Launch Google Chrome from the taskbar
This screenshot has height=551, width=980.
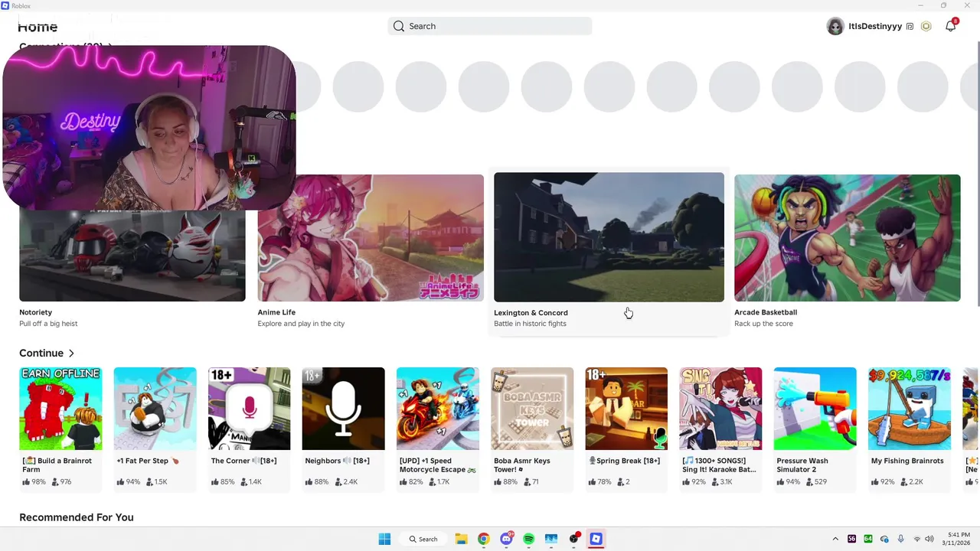[483, 539]
